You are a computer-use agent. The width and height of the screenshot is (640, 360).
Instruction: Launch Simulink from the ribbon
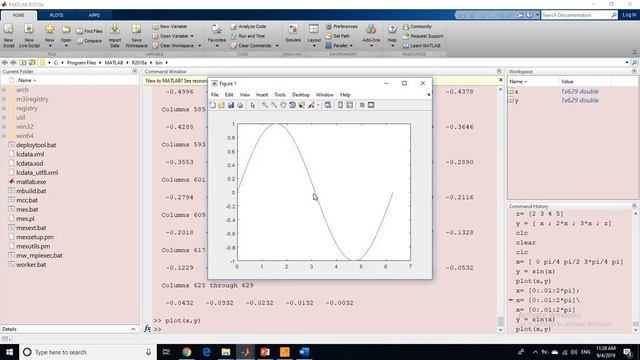pyautogui.click(x=293, y=33)
